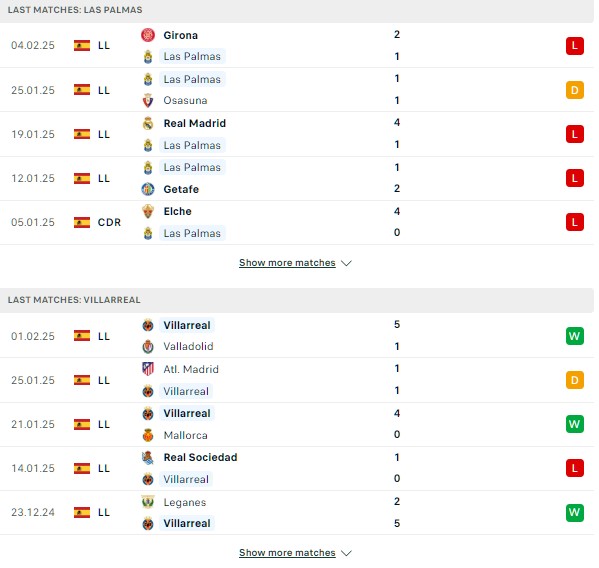Open the Las Palmas vs Osasuna draw badge
This screenshot has width=599, height=568.
point(575,90)
